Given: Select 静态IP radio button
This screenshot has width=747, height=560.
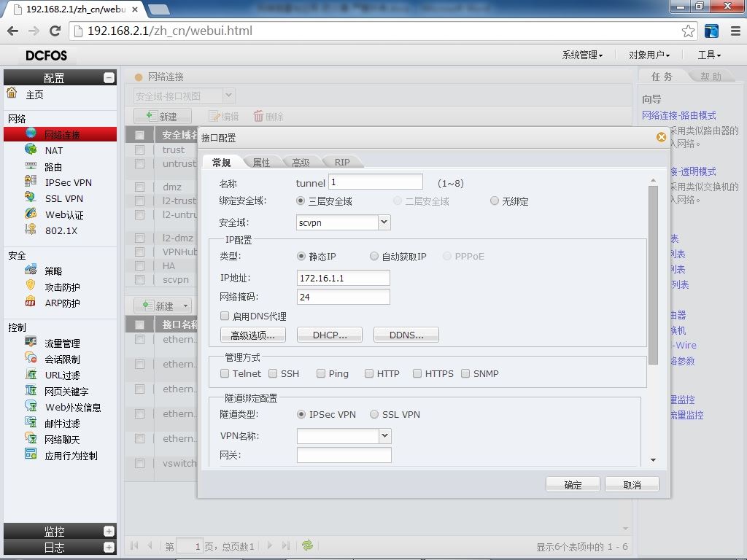Looking at the screenshot, I should coord(301,256).
